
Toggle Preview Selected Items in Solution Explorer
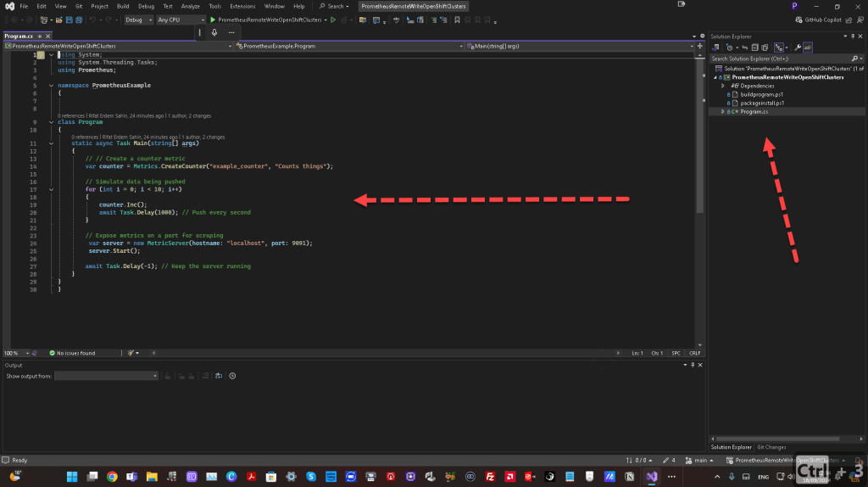click(808, 48)
